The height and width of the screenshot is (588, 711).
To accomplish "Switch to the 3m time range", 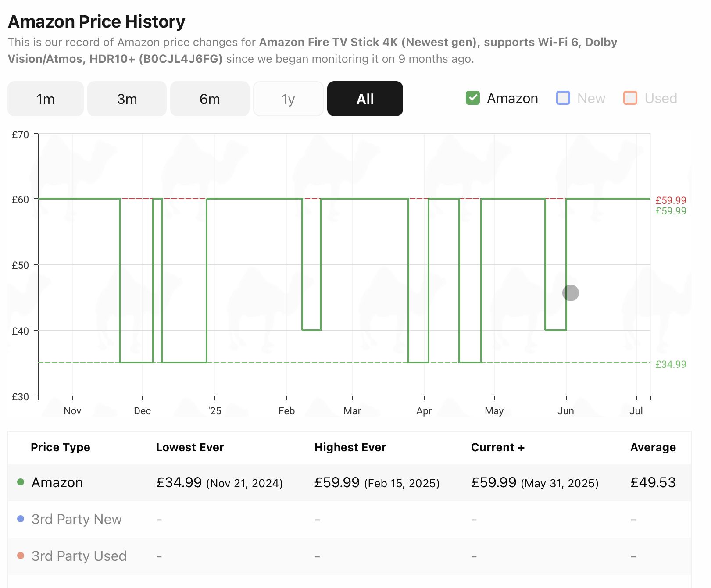I will pos(127,99).
